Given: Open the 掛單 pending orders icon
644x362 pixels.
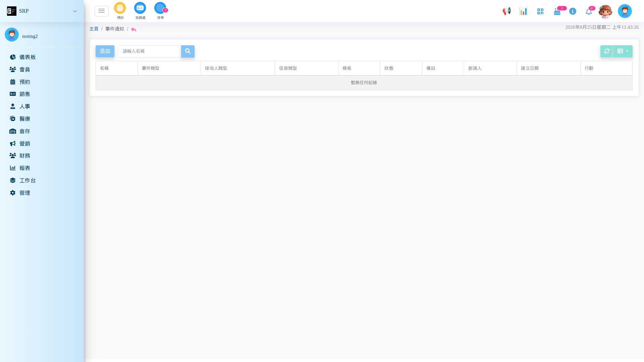Looking at the screenshot, I should [x=160, y=8].
